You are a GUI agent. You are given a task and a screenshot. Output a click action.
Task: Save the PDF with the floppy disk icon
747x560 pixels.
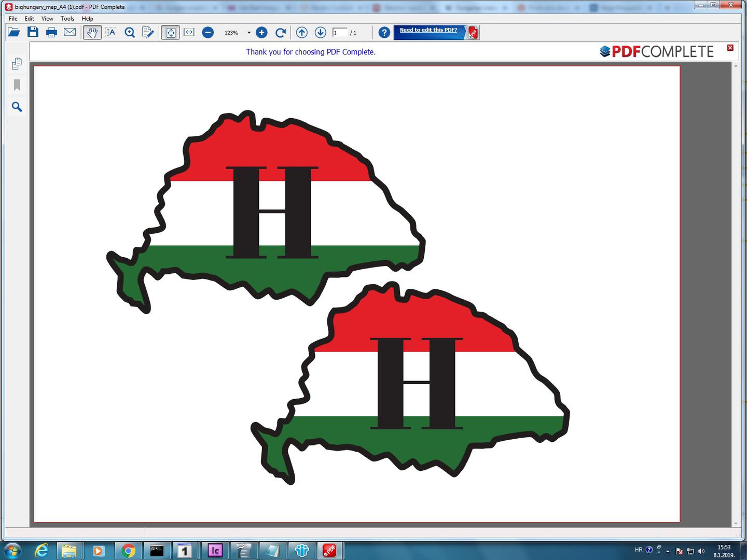pyautogui.click(x=33, y=32)
